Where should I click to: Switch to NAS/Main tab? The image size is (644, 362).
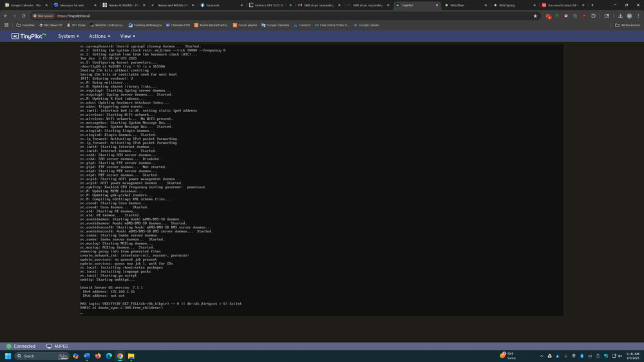464,5
